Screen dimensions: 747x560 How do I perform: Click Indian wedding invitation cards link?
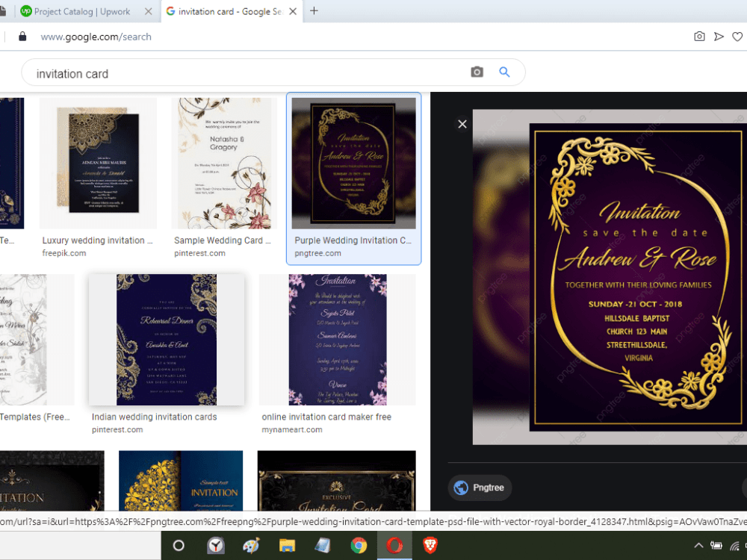pos(155,417)
